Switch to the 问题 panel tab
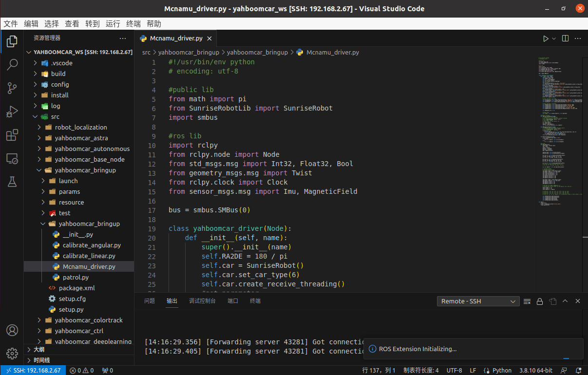 [150, 301]
